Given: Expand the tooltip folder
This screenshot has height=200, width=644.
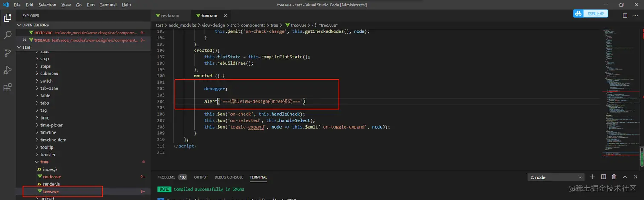Looking at the screenshot, I should [x=47, y=147].
